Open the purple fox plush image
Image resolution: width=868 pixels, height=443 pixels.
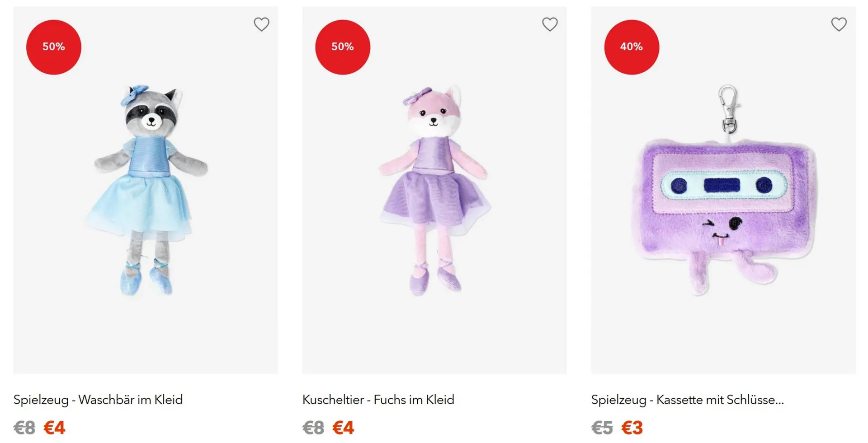434,190
